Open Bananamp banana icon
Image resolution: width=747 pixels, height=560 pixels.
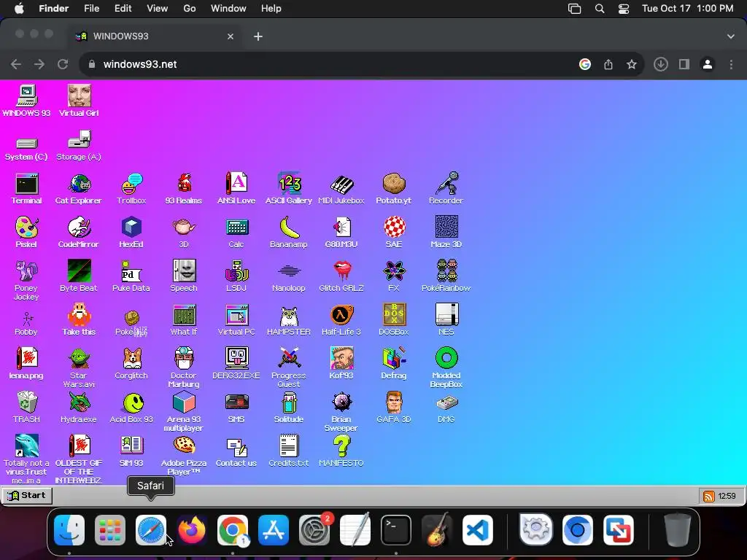[x=289, y=233]
